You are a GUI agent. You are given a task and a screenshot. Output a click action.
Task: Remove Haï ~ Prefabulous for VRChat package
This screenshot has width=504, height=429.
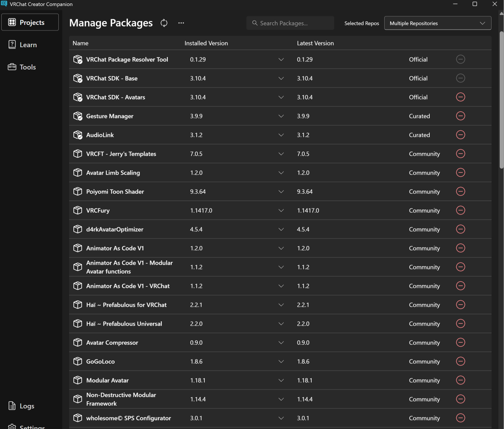coord(461,305)
